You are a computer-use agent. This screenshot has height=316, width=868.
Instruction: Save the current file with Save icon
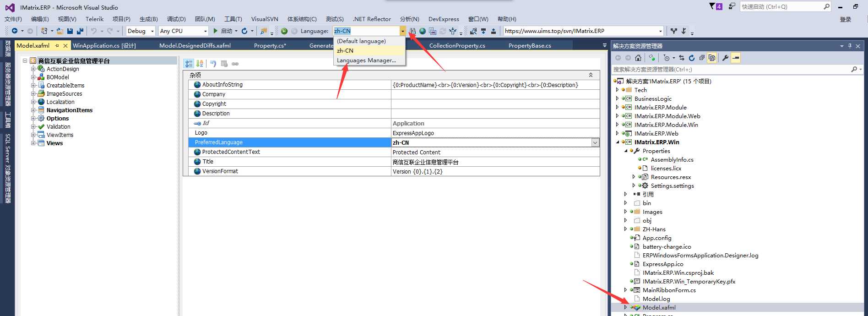70,31
